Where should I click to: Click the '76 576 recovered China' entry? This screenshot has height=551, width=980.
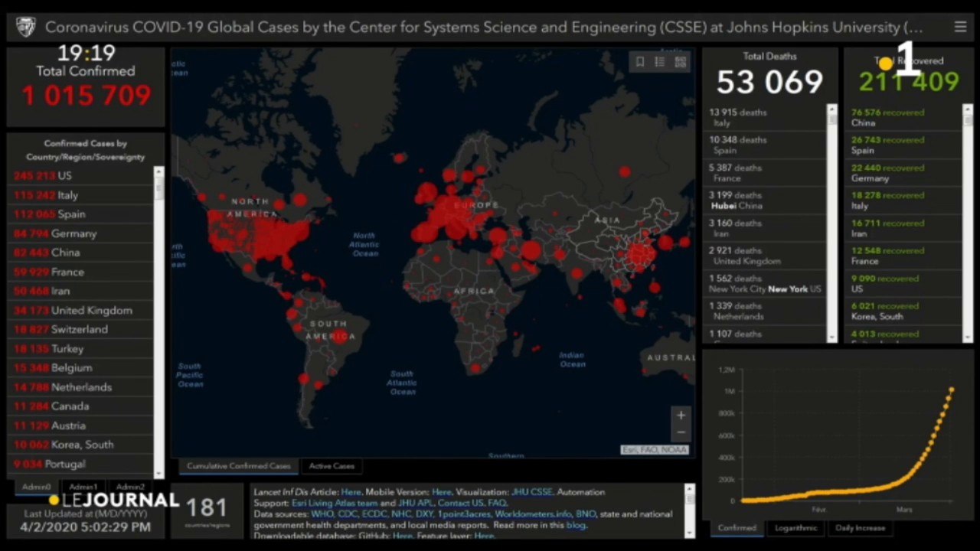tap(903, 117)
